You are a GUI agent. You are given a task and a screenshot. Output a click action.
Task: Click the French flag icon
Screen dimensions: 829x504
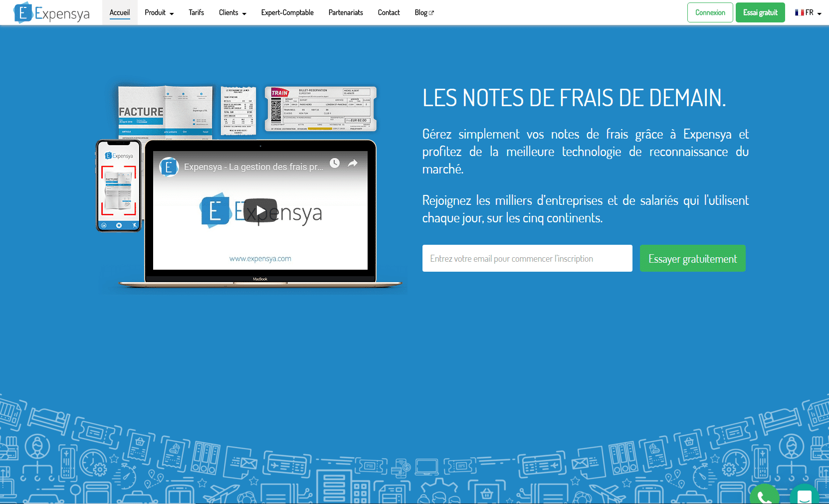pos(799,12)
